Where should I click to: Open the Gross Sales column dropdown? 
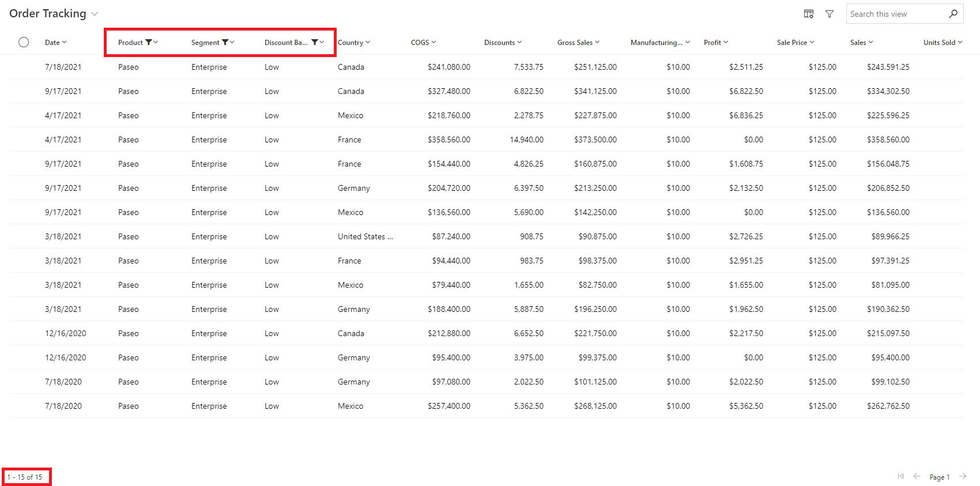coord(597,42)
